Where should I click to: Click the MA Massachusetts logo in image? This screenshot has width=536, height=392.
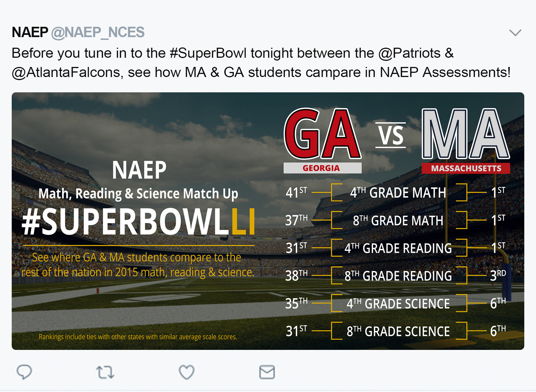(466, 140)
